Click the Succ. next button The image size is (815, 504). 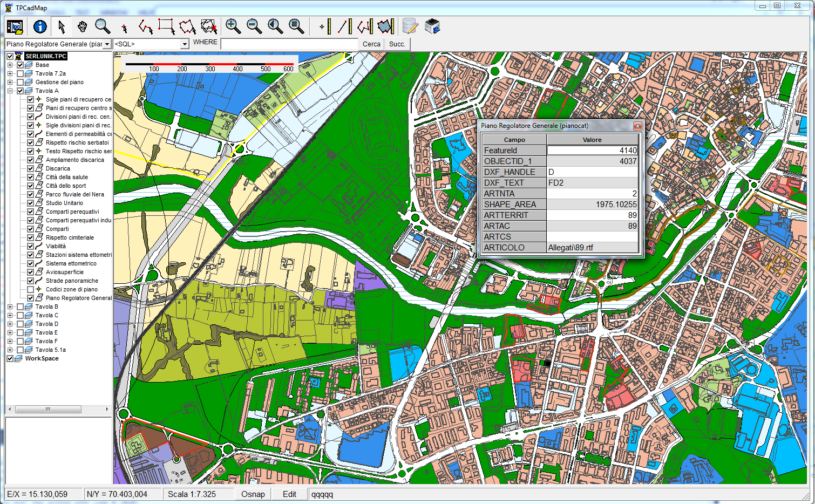tap(397, 44)
